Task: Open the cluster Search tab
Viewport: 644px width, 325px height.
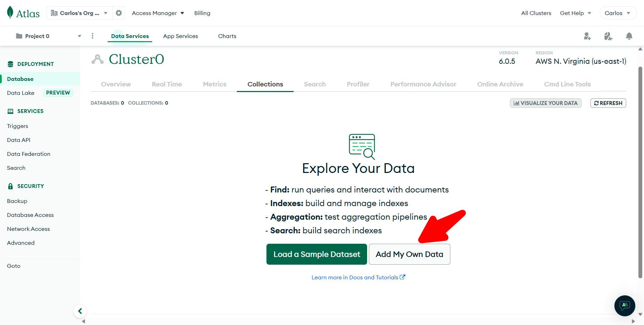Action: 315,84
